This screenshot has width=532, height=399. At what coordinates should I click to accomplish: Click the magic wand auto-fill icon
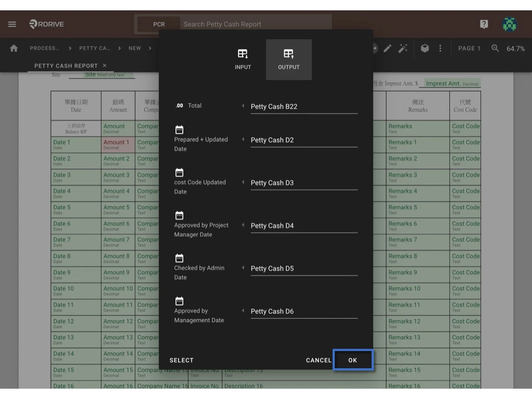point(403,48)
